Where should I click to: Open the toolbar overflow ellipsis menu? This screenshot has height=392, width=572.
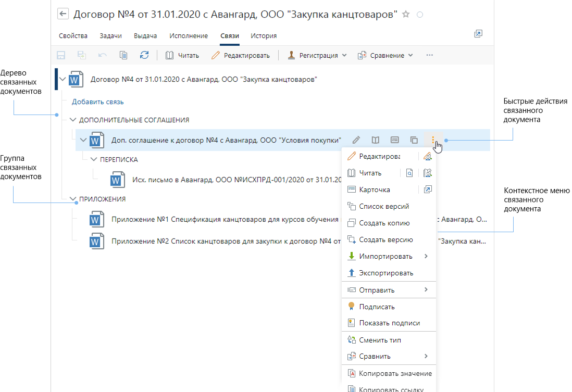tap(430, 55)
